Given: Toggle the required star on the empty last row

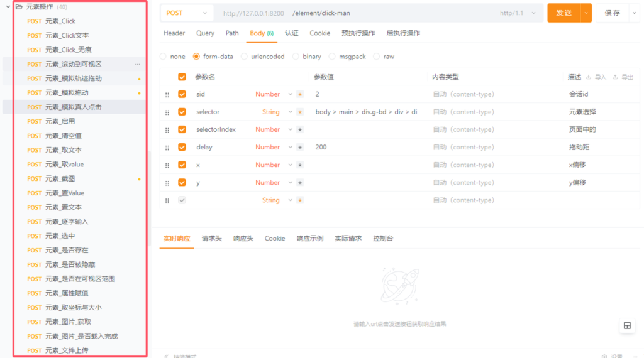Looking at the screenshot, I should click(300, 200).
